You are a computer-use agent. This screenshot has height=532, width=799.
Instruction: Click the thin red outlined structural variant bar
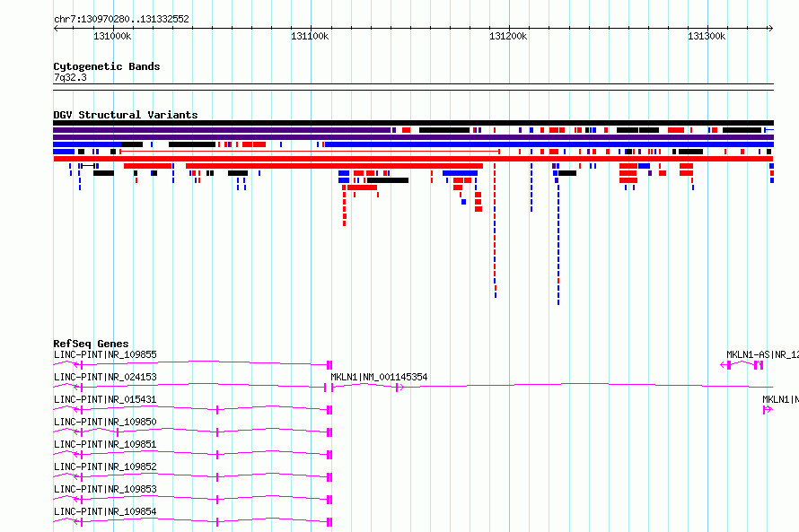pyautogui.click(x=310, y=152)
